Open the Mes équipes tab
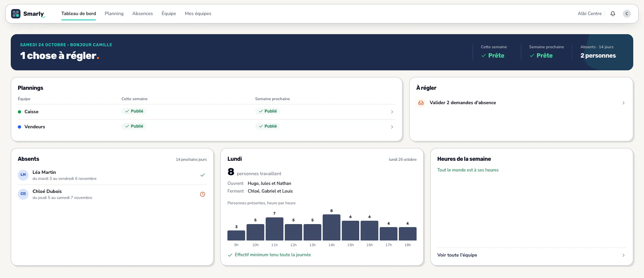644x278 pixels. point(198,14)
